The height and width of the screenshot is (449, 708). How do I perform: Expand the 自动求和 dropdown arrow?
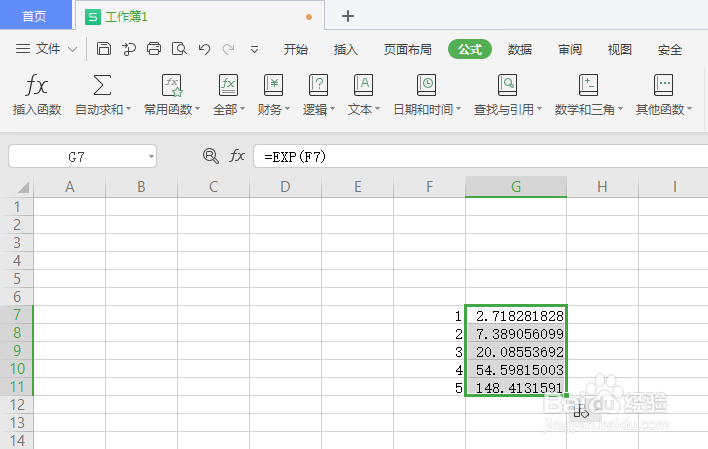[x=129, y=109]
